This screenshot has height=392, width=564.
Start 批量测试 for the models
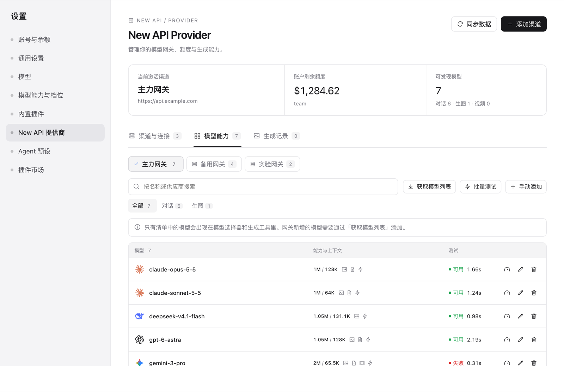tap(480, 186)
